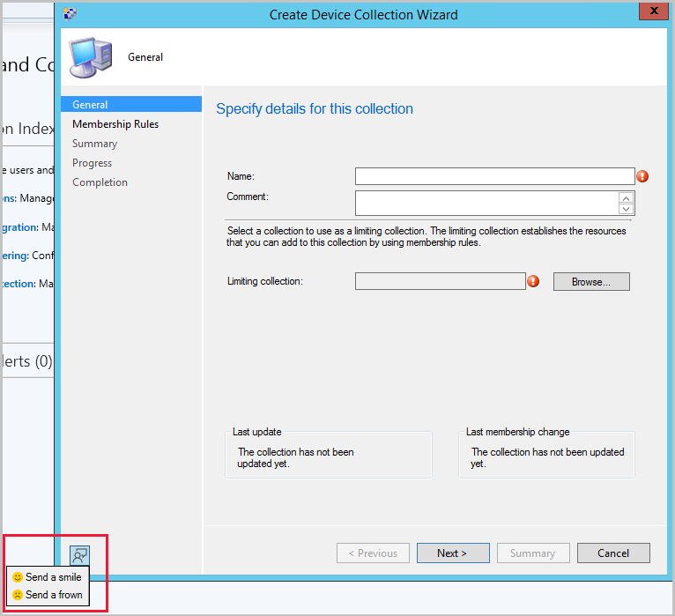Choose Send a smile option

[x=48, y=577]
